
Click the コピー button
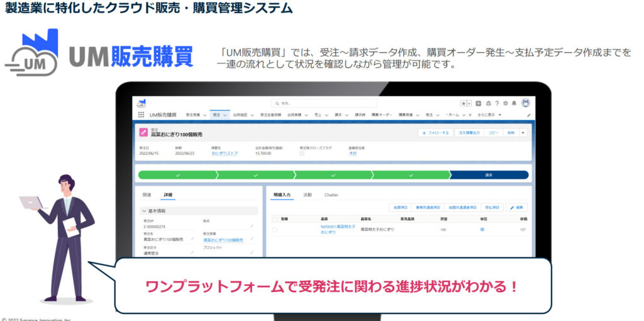pyautogui.click(x=494, y=133)
